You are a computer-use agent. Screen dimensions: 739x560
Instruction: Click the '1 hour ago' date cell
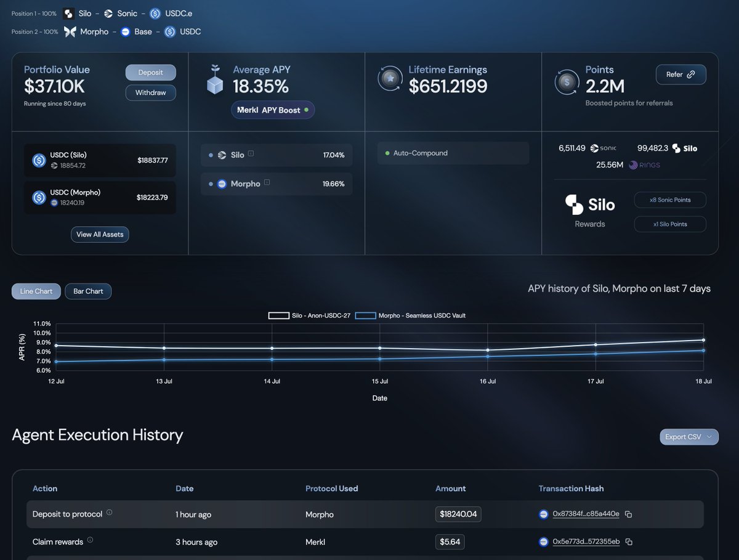(193, 514)
